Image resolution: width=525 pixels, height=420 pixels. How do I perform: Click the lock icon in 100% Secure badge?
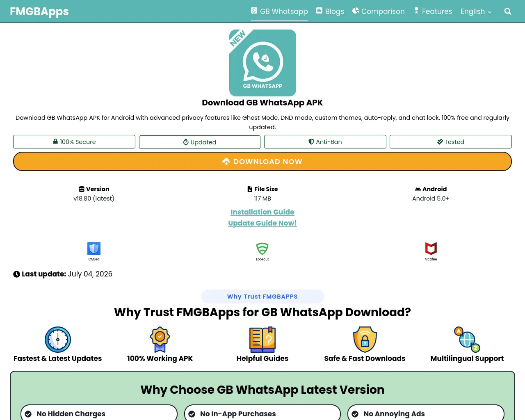coord(55,141)
